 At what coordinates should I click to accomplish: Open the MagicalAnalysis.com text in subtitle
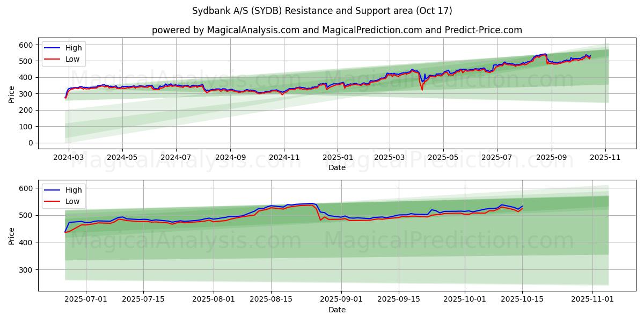click(248, 30)
